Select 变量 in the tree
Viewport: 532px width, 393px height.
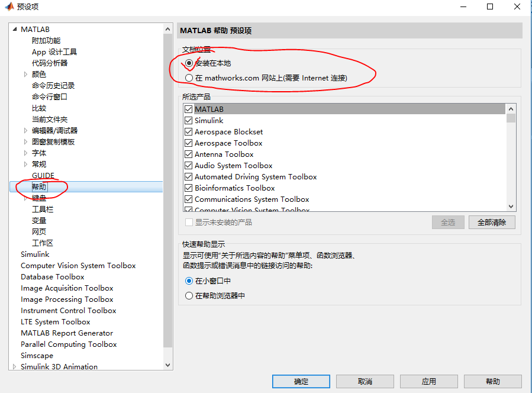click(x=39, y=221)
